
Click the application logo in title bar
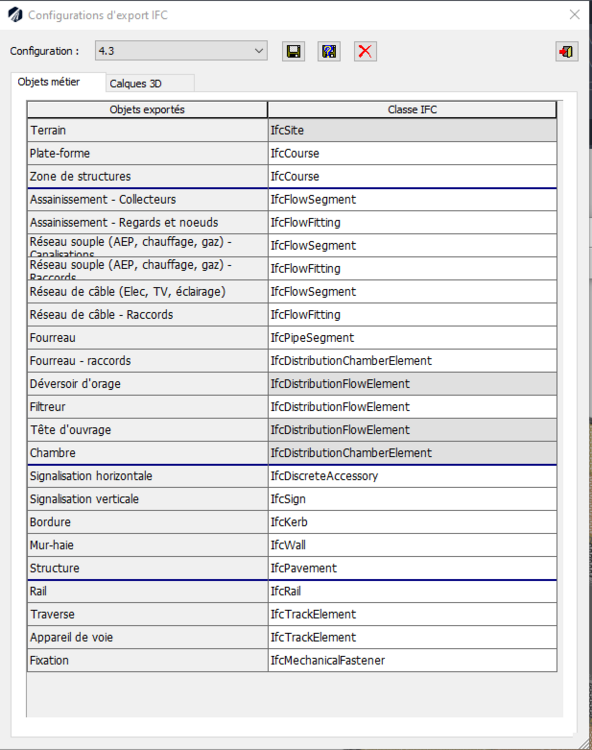[15, 15]
